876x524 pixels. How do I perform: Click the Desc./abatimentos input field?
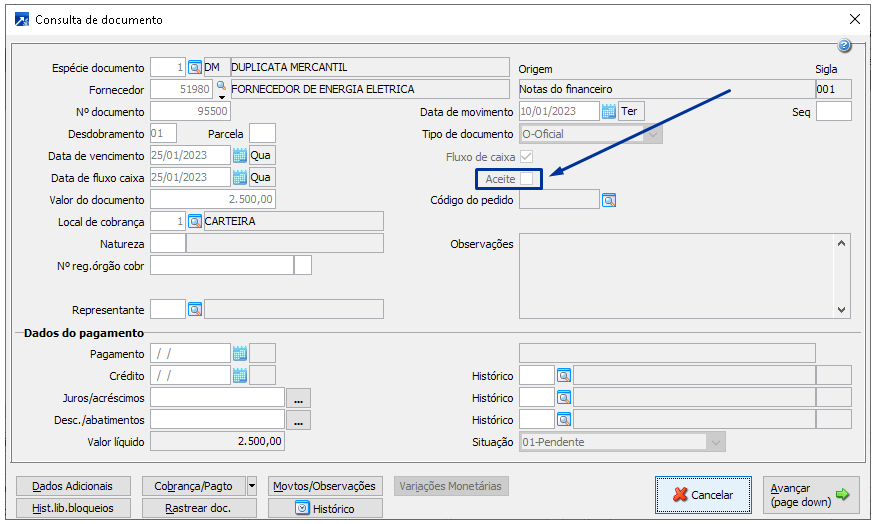click(218, 420)
